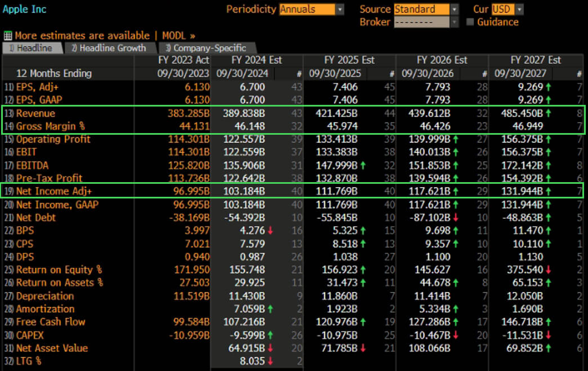
Task: Select the Amortization row label
Action: click(x=45, y=309)
